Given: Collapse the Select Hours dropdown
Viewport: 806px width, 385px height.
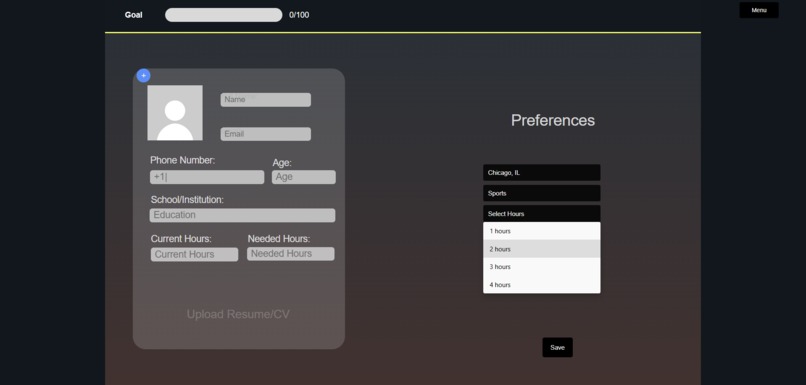Looking at the screenshot, I should 542,214.
